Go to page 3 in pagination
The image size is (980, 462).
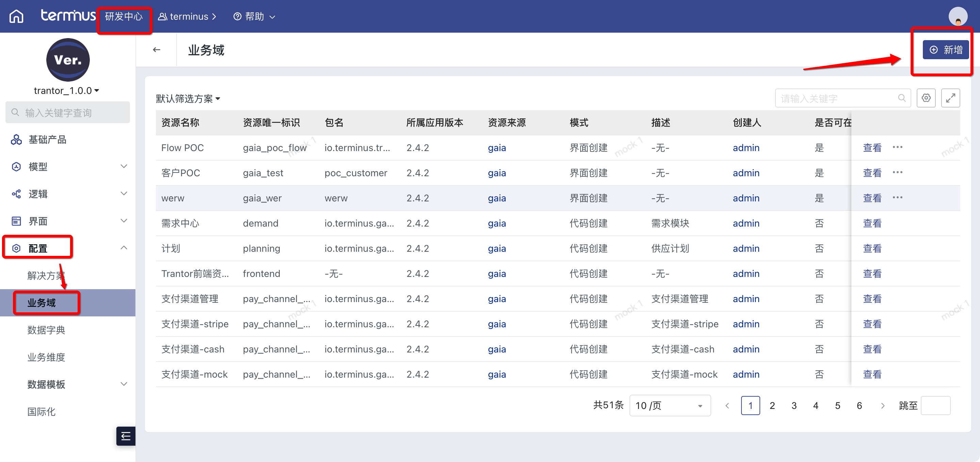(794, 405)
